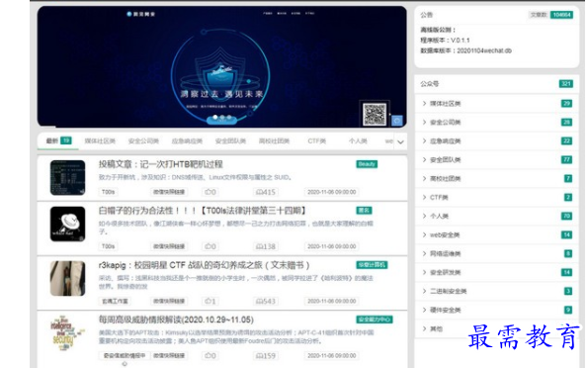Select the middle carousel dot on banner
The image size is (588, 368).
coord(222,118)
